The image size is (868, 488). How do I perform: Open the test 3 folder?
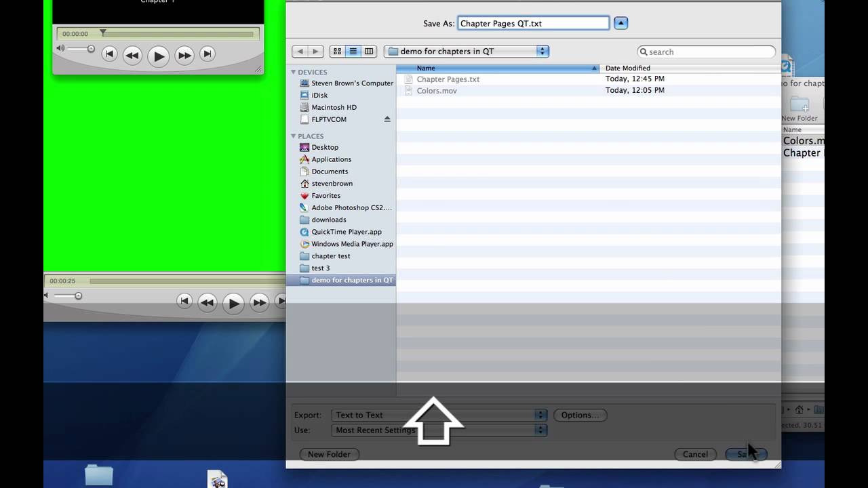click(x=315, y=268)
